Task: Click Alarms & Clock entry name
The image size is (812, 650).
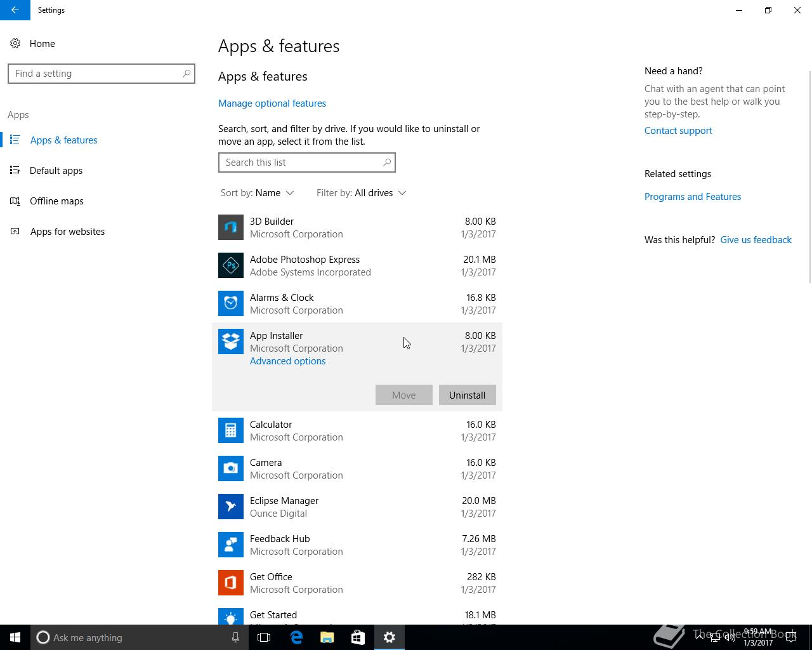Action: coord(282,298)
